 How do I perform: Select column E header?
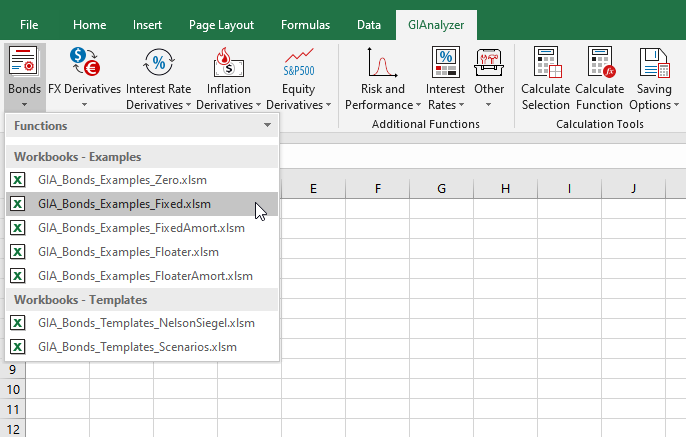tap(313, 189)
